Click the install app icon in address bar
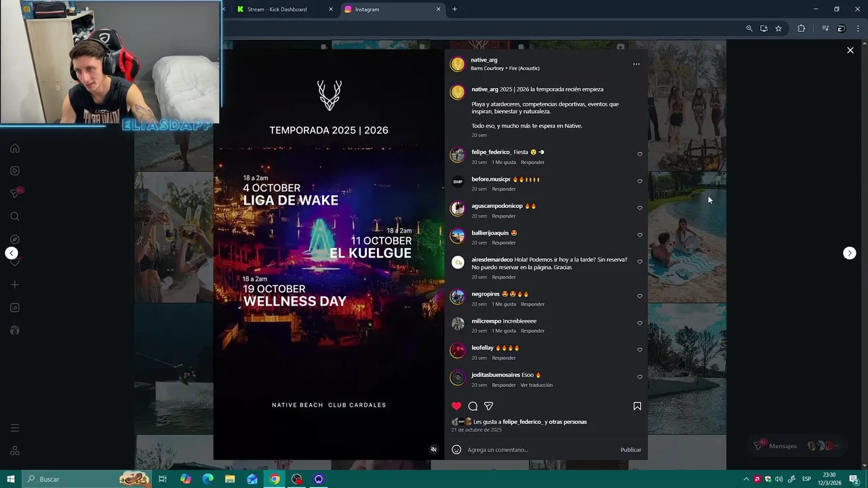Image resolution: width=868 pixels, height=488 pixels. coord(764,28)
